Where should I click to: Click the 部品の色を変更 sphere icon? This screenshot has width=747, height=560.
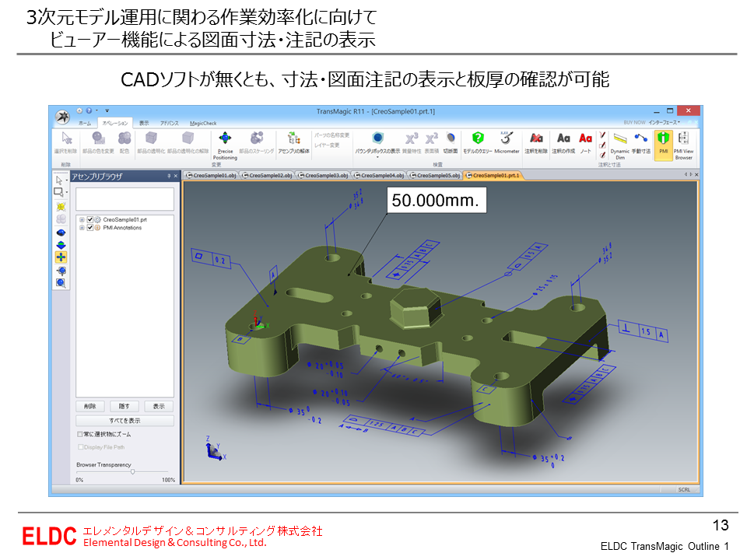point(98,138)
